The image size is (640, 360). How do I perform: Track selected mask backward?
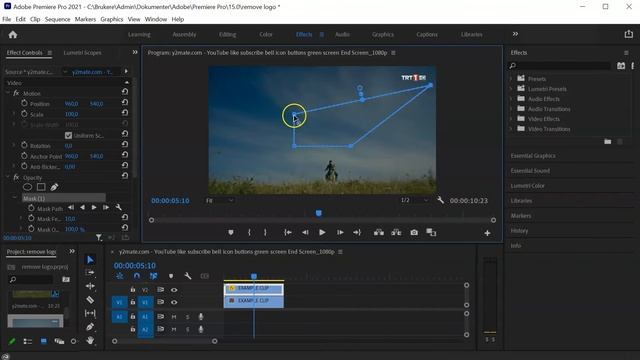82,208
